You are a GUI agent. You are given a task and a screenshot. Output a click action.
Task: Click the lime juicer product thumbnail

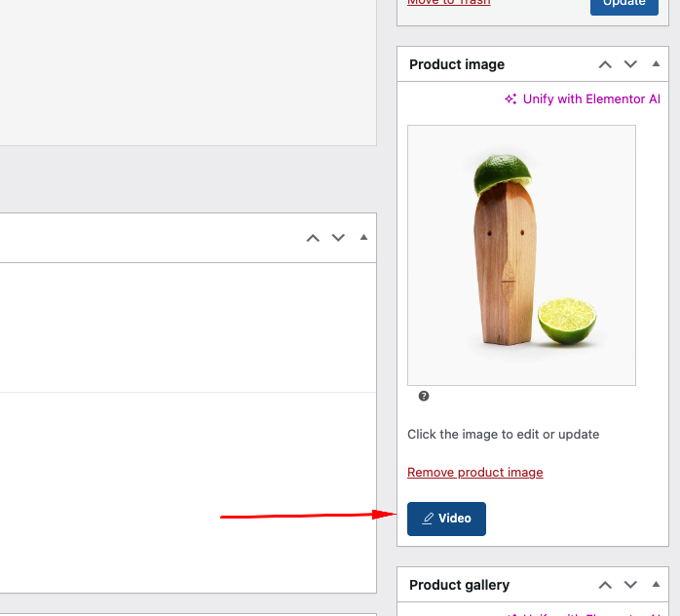tap(521, 255)
